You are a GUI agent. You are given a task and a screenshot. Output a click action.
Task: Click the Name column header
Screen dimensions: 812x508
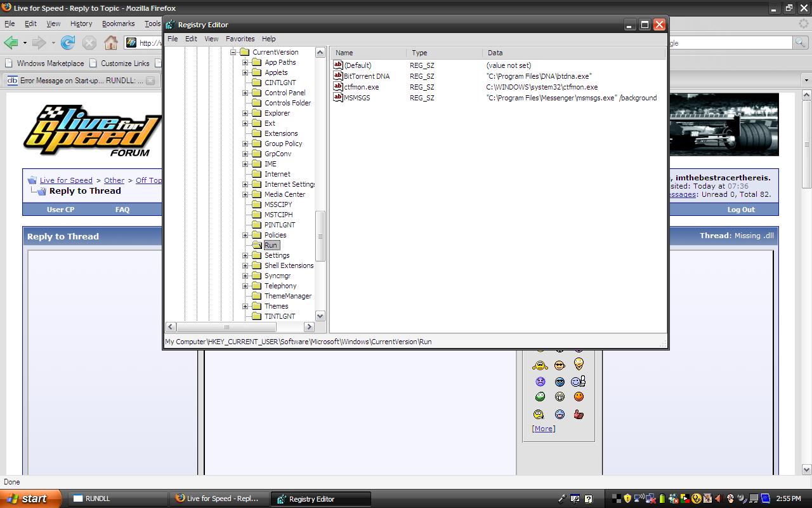tap(368, 53)
